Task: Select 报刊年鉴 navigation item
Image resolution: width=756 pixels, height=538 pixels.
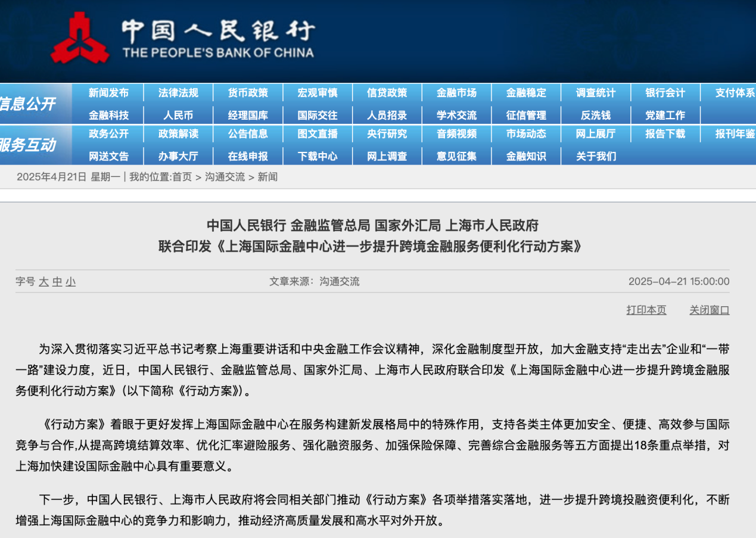Action: pos(735,134)
